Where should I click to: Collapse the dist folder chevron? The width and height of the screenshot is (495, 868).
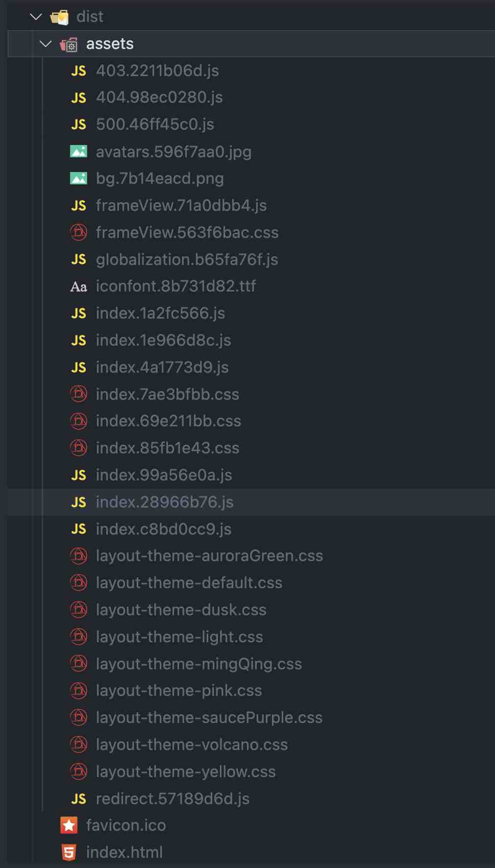tap(36, 17)
